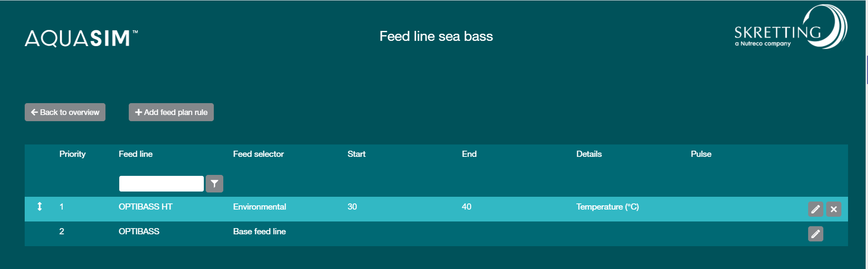Click the Details column header
Screen dimensions: 868x269
589,154
